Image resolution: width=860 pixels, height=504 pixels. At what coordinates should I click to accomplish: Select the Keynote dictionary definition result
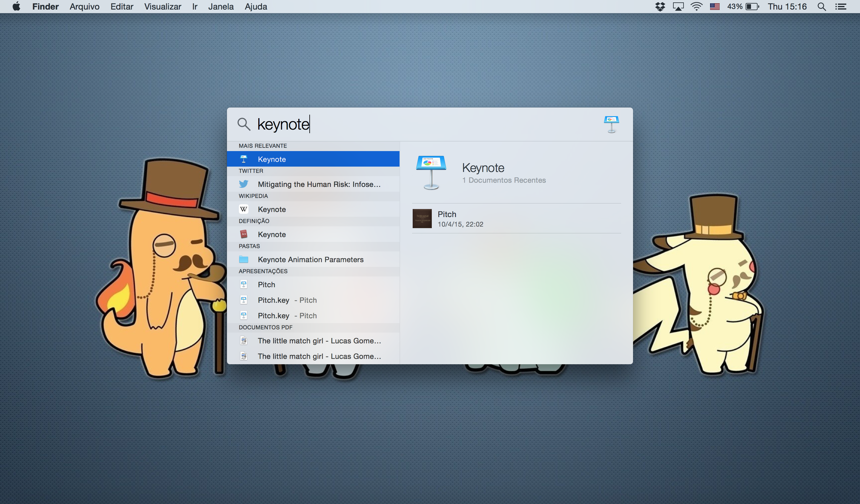coord(313,234)
